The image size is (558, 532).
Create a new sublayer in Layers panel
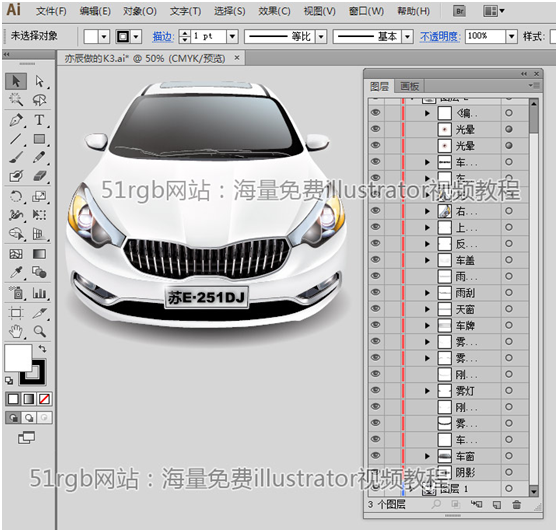[x=476, y=504]
